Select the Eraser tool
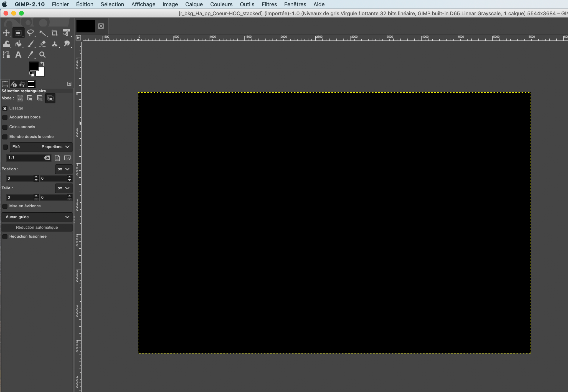Screen dimensions: 568x392 42,44
